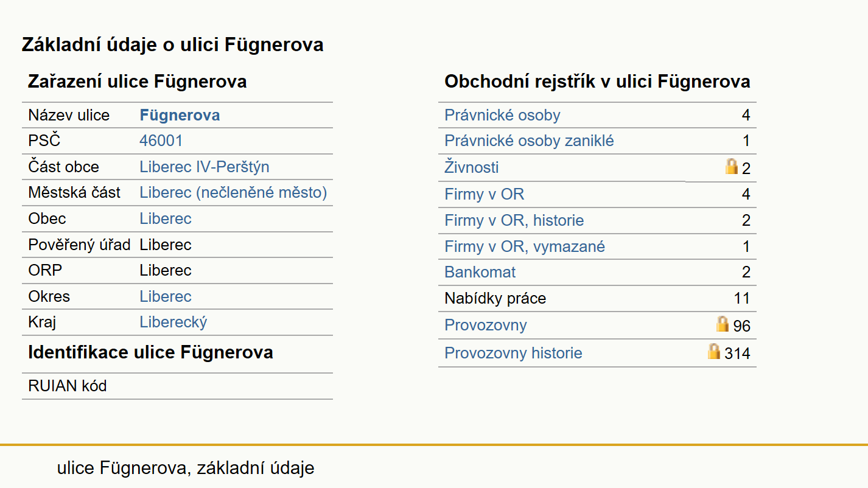Go to Živnosti link
The image size is (868, 488).
472,167
